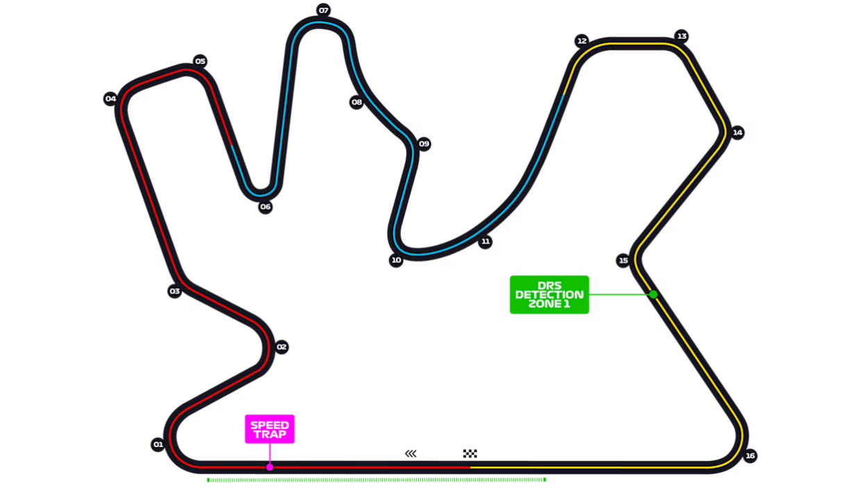Select the turn 04 marker

pyautogui.click(x=110, y=99)
